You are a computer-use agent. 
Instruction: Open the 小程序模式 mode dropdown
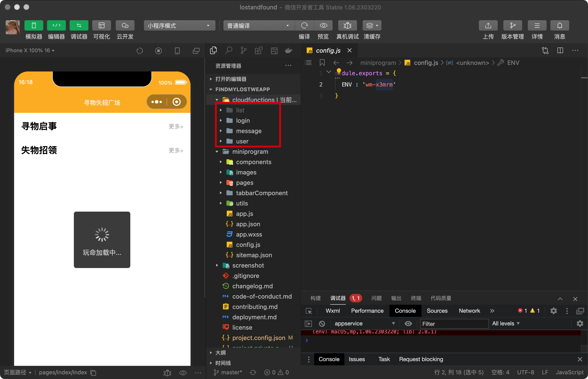click(179, 26)
